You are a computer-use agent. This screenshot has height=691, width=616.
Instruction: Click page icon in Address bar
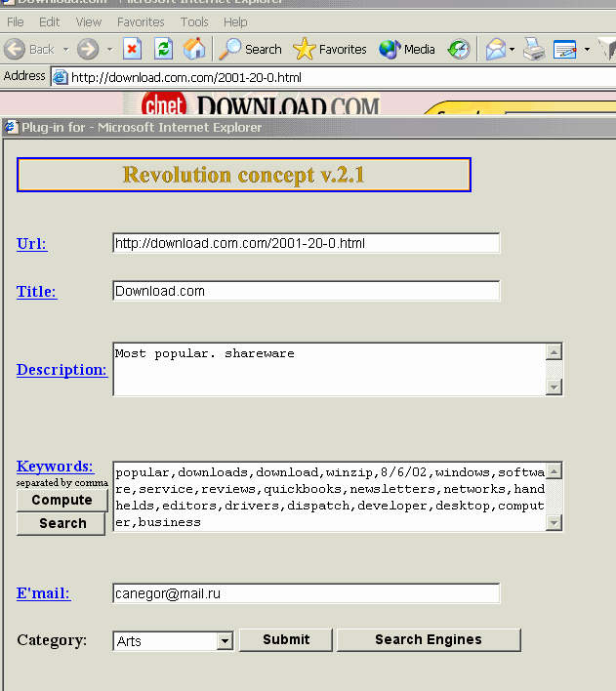(x=60, y=77)
